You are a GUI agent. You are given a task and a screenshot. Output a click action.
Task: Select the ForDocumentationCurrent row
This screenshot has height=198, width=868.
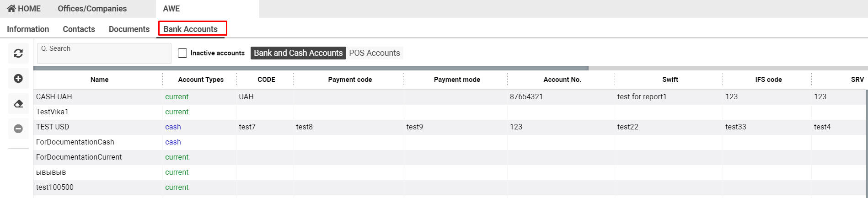(x=450, y=157)
